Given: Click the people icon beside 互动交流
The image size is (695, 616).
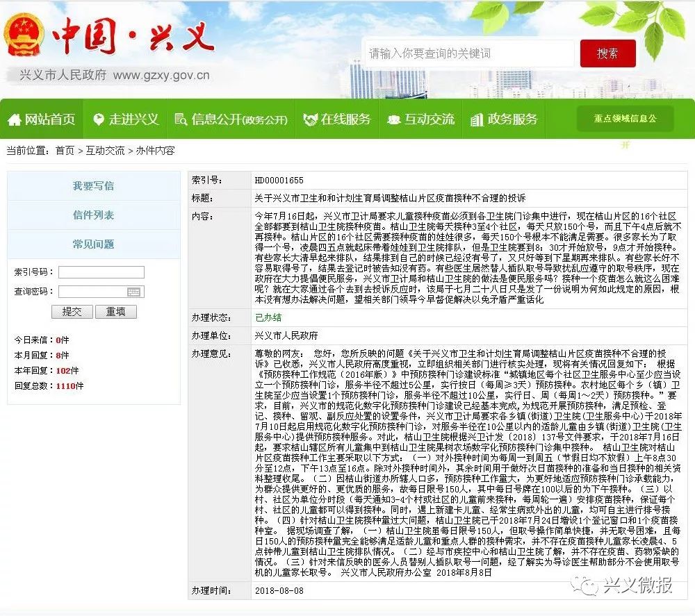Looking at the screenshot, I should click(394, 119).
